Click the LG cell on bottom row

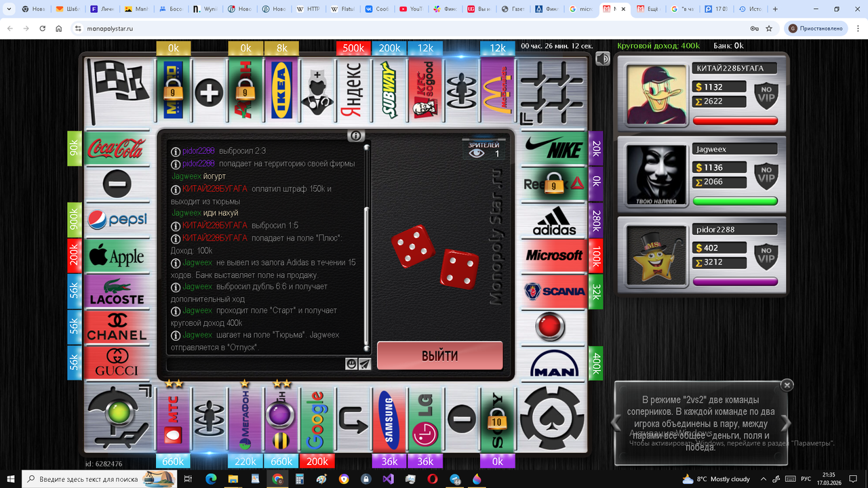(425, 419)
